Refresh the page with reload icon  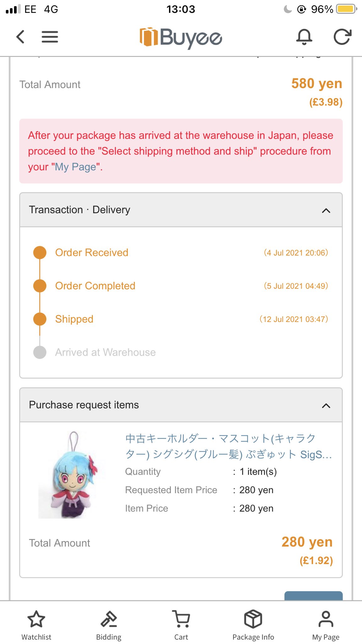342,37
